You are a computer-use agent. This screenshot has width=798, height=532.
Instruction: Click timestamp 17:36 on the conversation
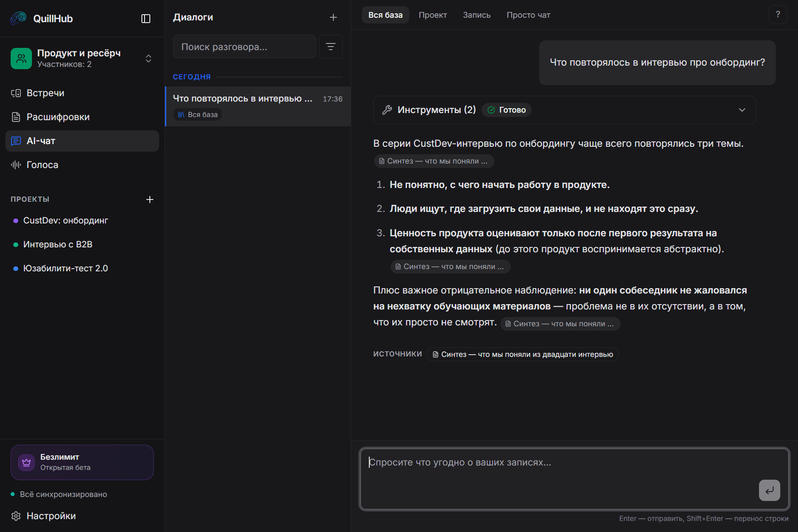pyautogui.click(x=332, y=99)
